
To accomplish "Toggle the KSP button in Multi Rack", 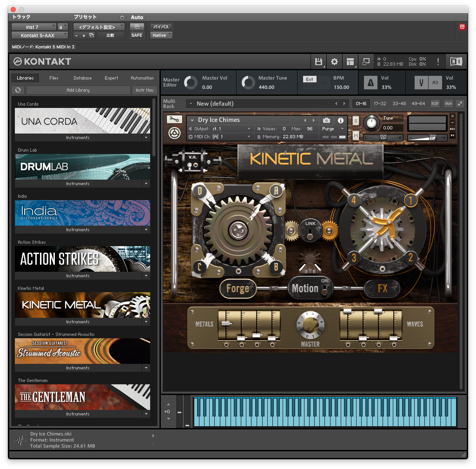I will [435, 104].
